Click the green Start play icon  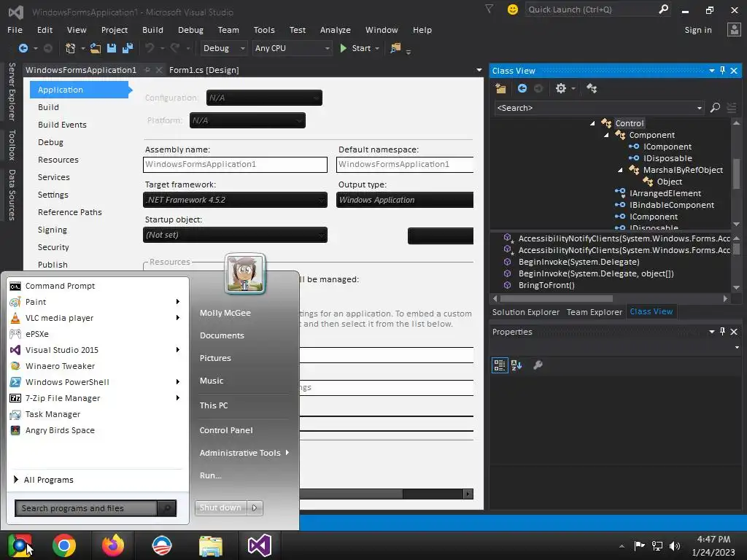pyautogui.click(x=343, y=48)
